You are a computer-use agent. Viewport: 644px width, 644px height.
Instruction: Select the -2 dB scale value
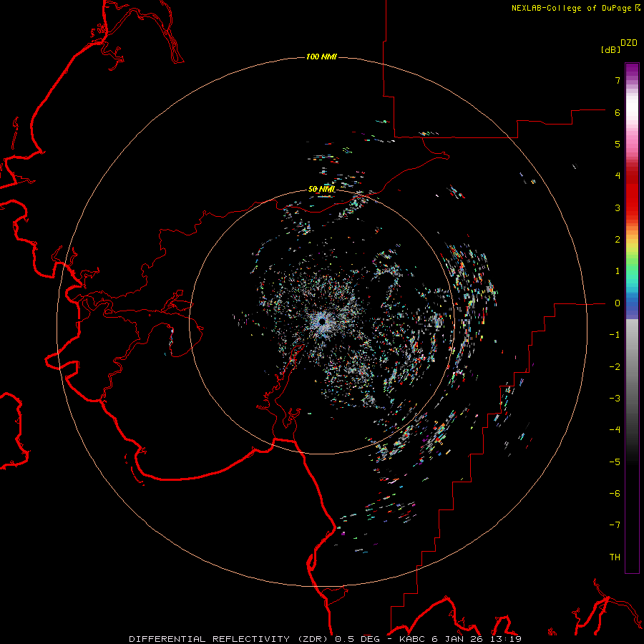coord(615,367)
